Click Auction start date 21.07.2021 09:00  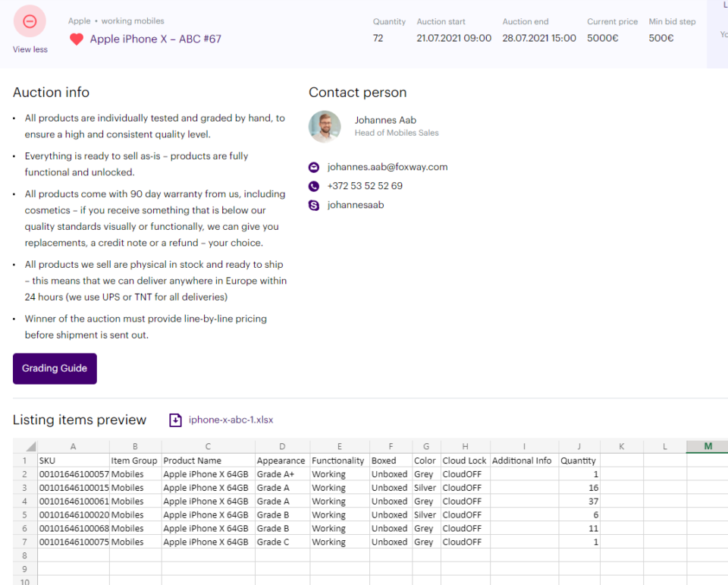[x=453, y=38]
